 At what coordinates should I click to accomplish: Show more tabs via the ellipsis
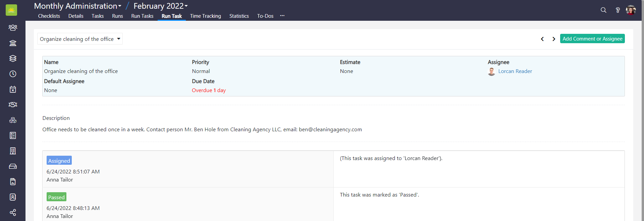pyautogui.click(x=282, y=16)
